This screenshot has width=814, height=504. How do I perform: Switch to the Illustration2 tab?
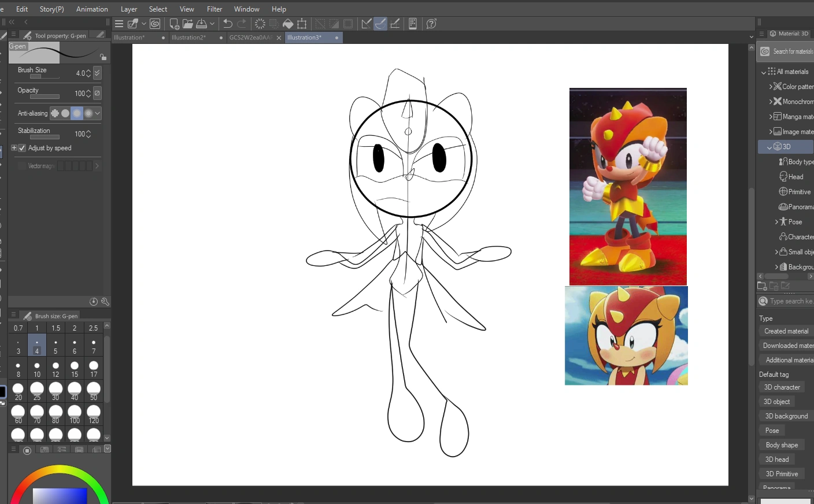coord(189,37)
